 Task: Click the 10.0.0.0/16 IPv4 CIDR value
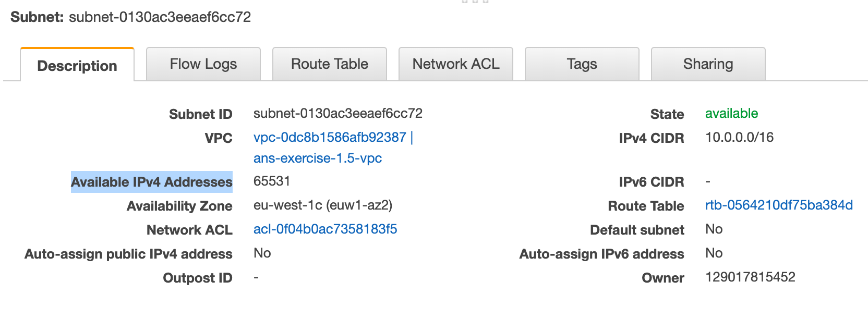(740, 138)
